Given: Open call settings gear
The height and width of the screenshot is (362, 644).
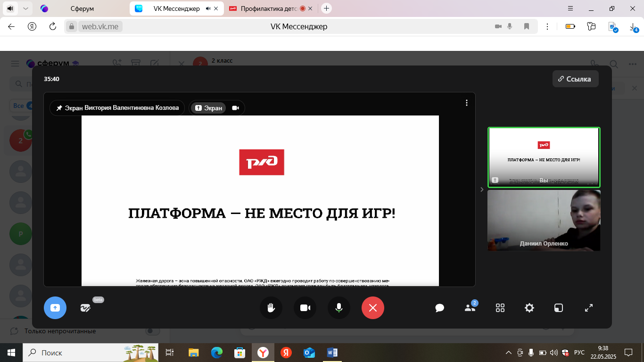Looking at the screenshot, I should tap(529, 308).
